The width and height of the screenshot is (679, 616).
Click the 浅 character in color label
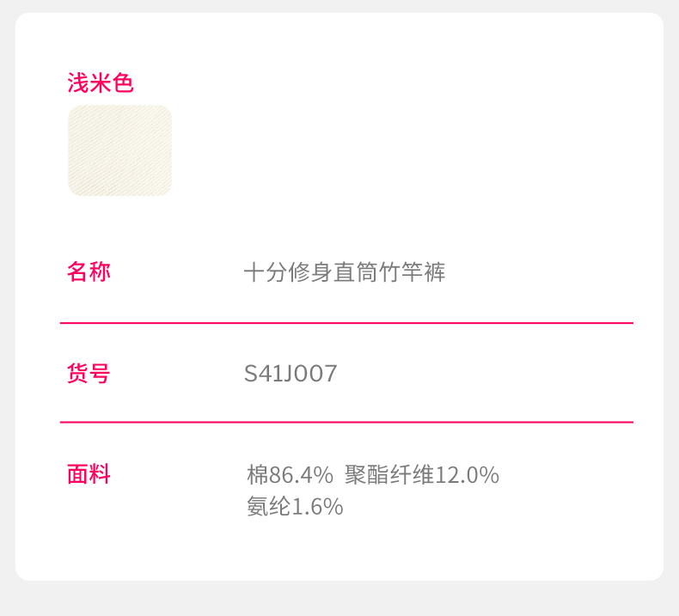pyautogui.click(x=78, y=83)
